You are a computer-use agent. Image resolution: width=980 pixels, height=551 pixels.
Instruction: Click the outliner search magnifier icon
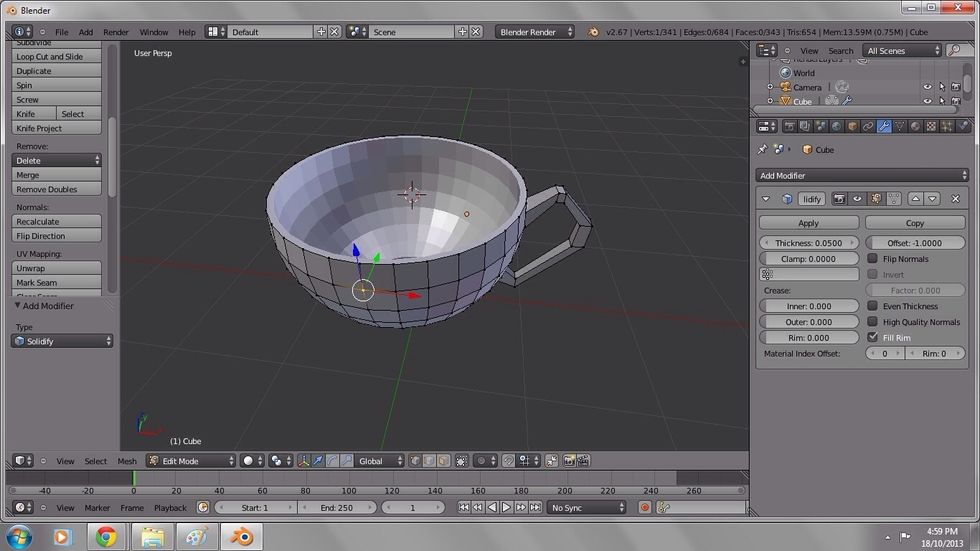pyautogui.click(x=954, y=51)
